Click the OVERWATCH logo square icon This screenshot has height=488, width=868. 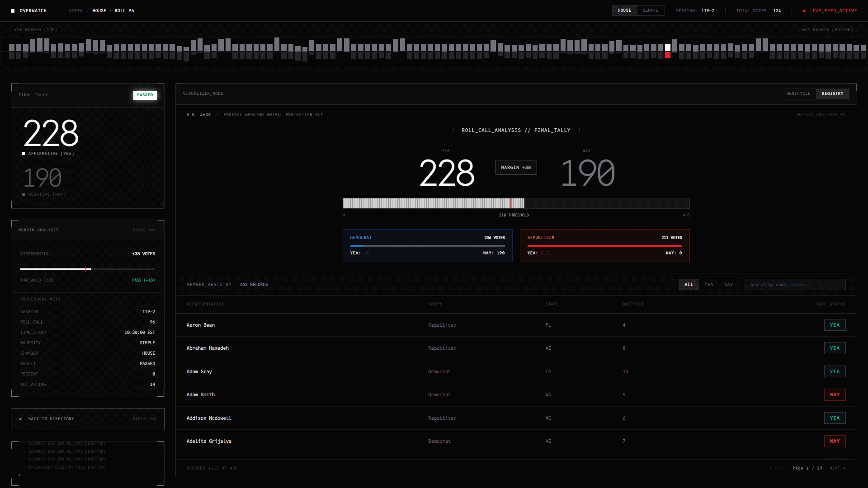tap(13, 11)
